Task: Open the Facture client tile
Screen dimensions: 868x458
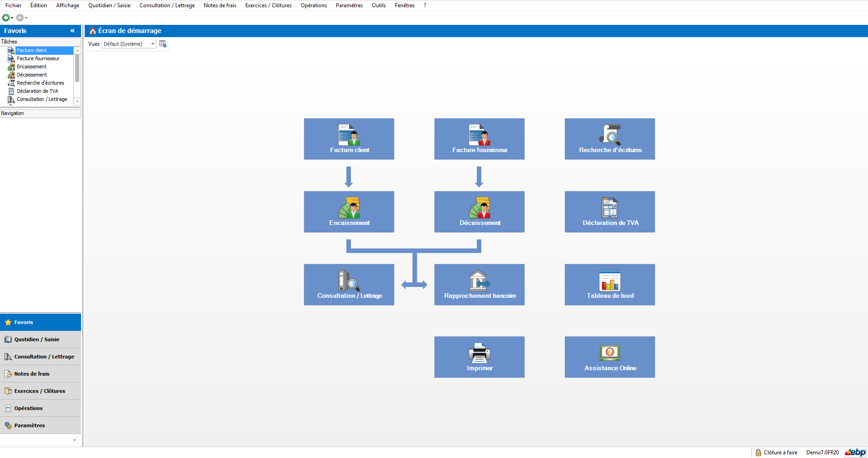Action: [x=349, y=139]
